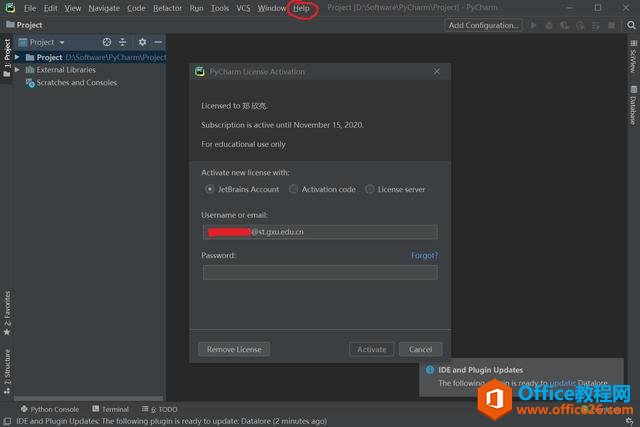Open the Code menu
The image size is (640, 427).
pos(136,8)
